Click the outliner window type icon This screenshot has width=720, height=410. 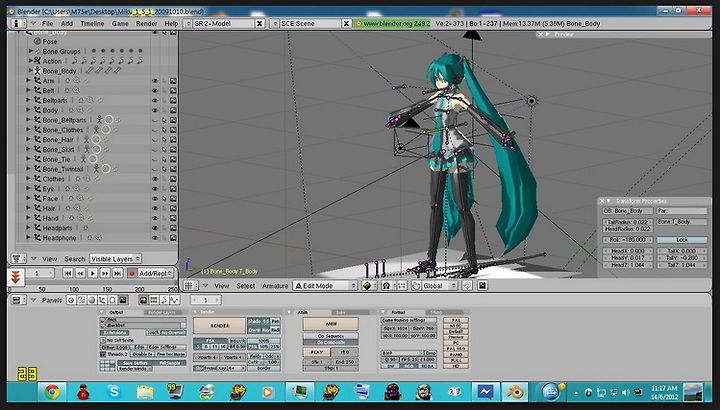coord(17,258)
